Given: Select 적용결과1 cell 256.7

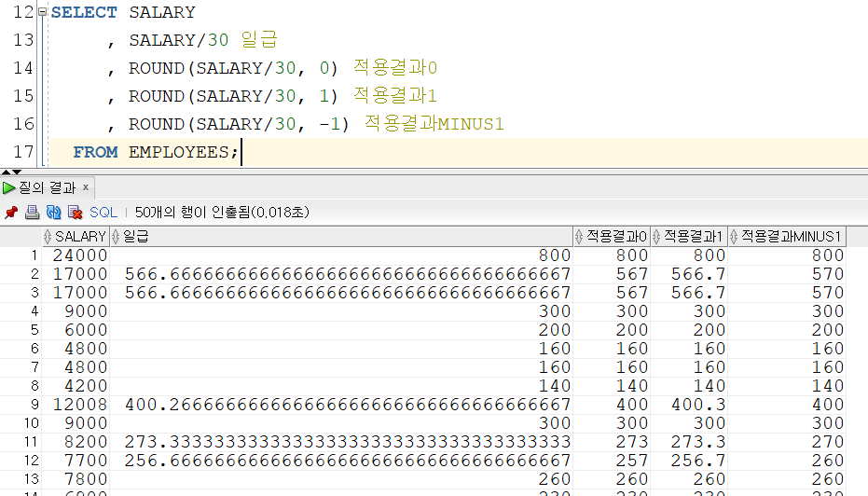Looking at the screenshot, I should tap(689, 460).
